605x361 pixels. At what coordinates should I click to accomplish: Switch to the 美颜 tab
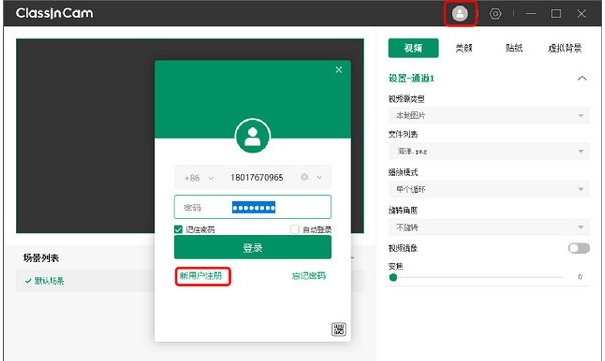[464, 48]
